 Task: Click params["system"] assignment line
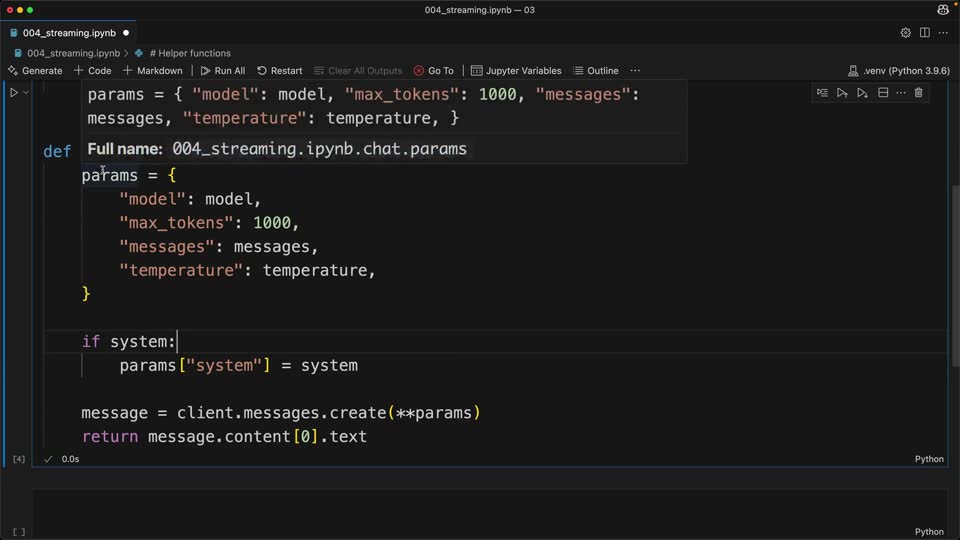[x=238, y=366]
